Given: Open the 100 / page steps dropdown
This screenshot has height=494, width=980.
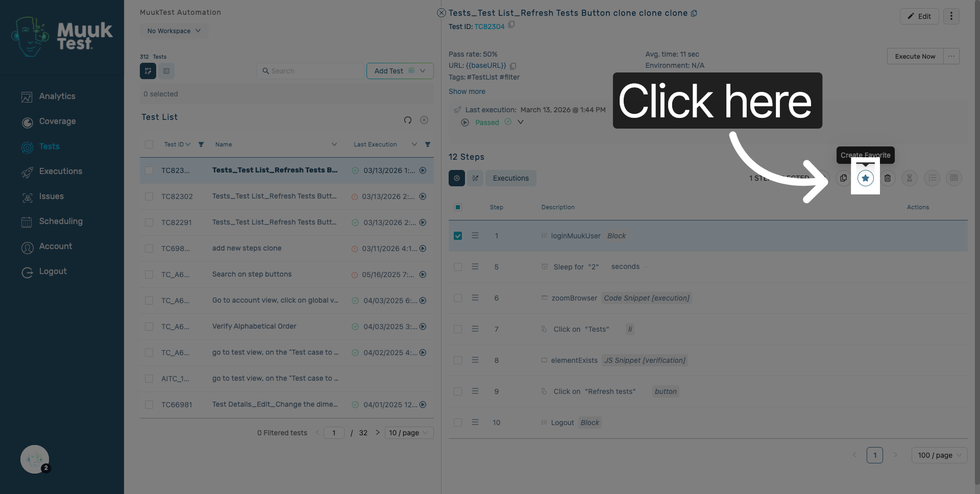Looking at the screenshot, I should [x=939, y=455].
